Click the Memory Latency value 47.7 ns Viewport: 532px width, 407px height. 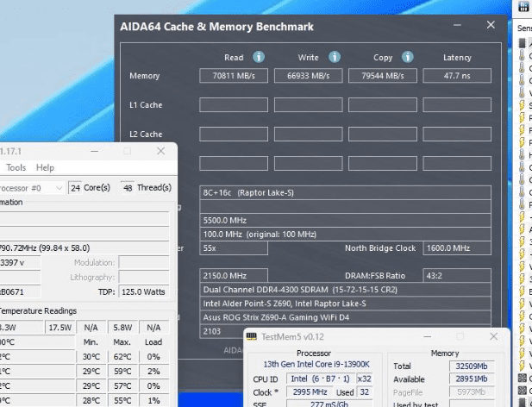coord(457,76)
